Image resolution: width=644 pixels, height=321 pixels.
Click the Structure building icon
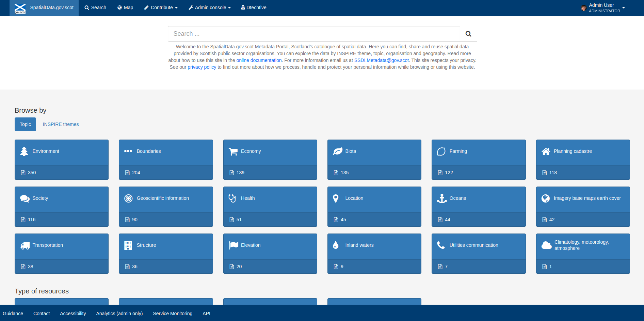point(128,245)
